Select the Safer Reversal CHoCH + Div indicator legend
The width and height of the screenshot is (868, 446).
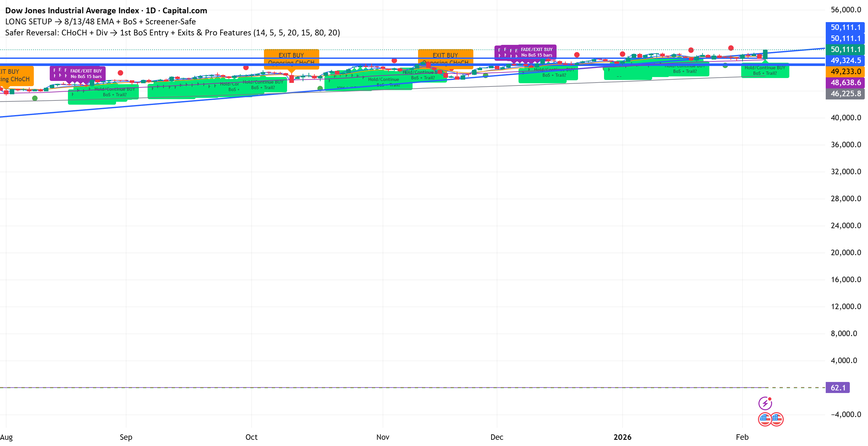[173, 33]
